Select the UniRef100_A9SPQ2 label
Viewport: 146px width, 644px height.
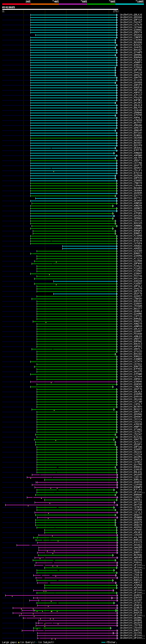tap(131, 527)
